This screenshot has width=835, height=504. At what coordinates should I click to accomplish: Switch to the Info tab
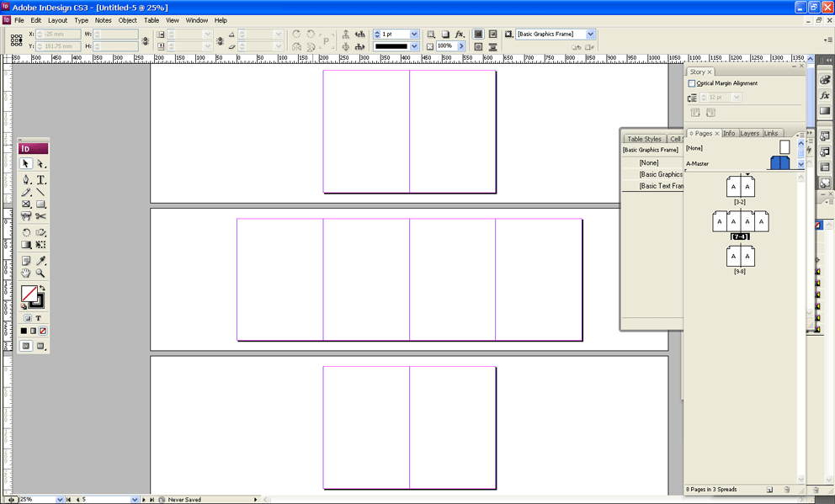(x=729, y=134)
